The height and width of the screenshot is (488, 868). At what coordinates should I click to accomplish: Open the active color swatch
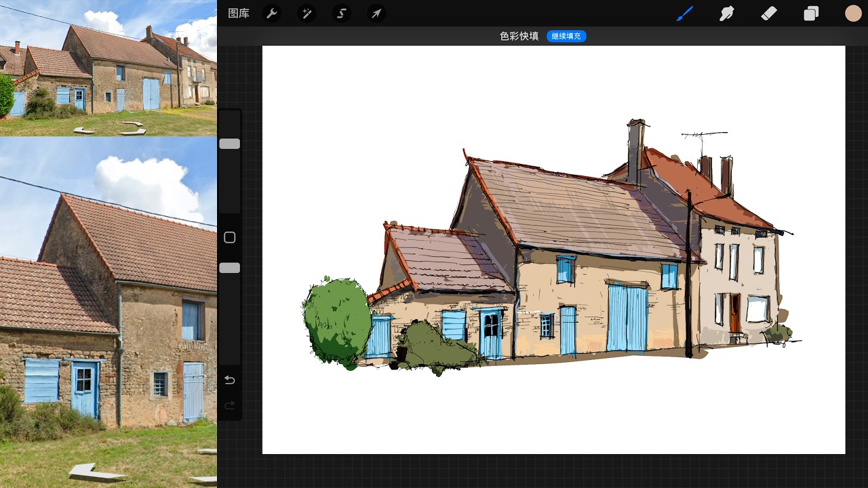[853, 14]
